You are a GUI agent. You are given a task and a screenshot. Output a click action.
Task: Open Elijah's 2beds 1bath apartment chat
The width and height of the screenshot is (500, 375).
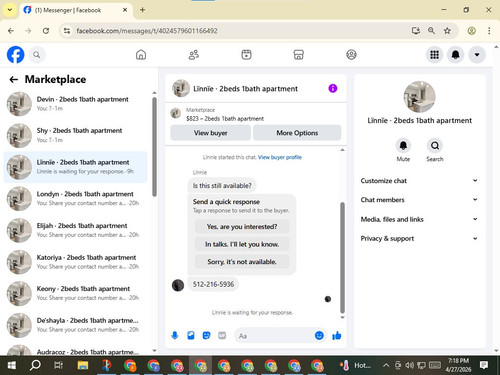(75, 230)
